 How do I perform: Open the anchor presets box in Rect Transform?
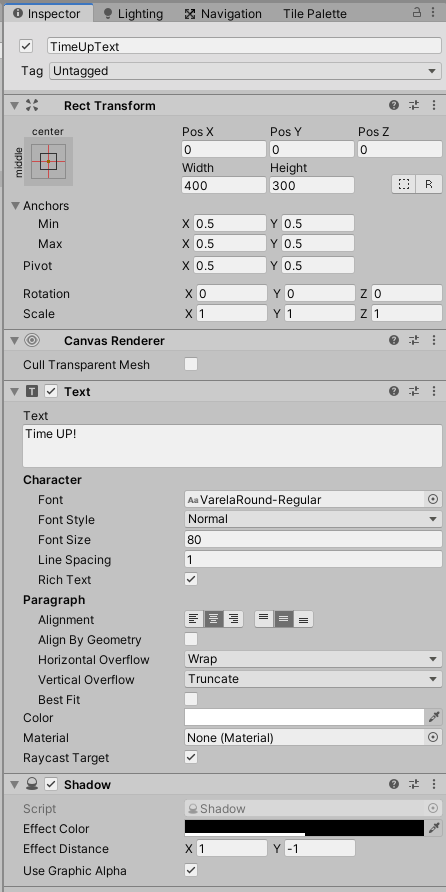48,162
